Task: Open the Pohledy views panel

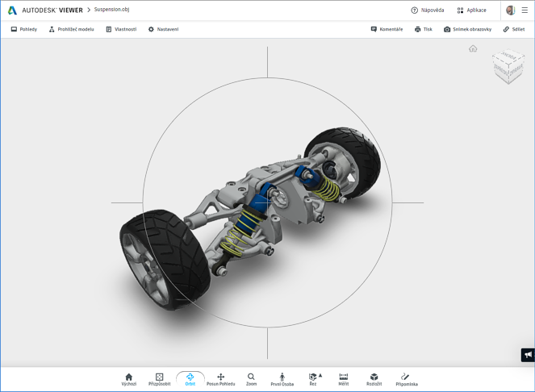Action: 24,29
